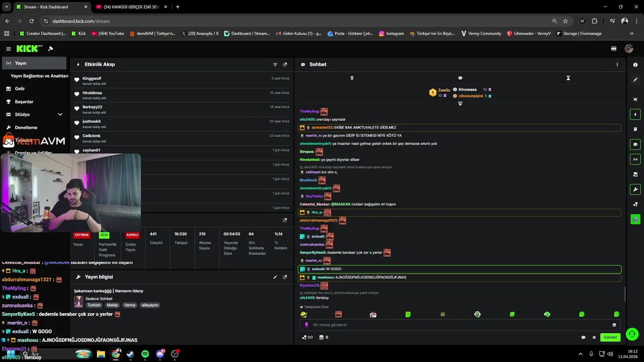Select the first yellow emote in emote row
The width and height of the screenshot is (644, 362).
coord(303,314)
